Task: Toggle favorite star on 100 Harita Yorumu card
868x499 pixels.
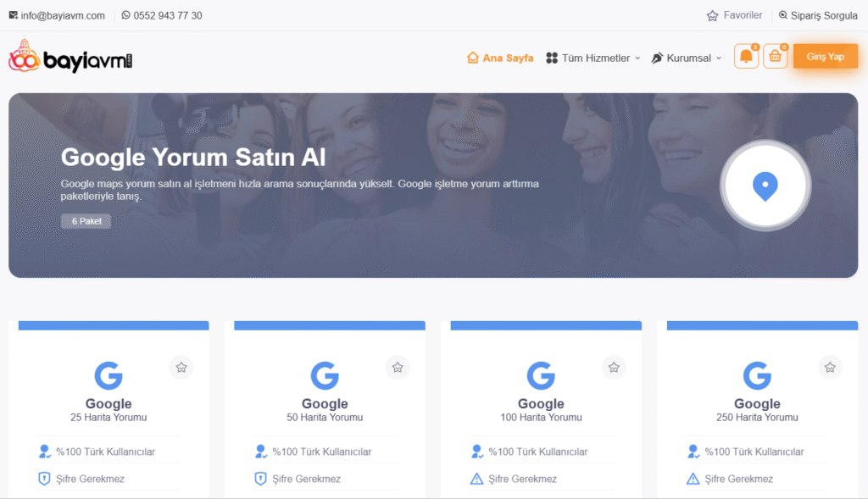Action: coord(614,367)
